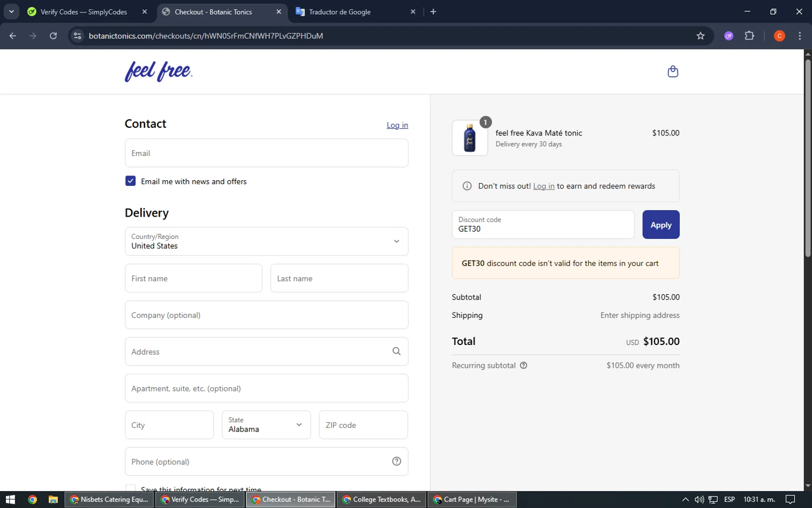
Task: Open the notifications center icon
Action: 790,499
